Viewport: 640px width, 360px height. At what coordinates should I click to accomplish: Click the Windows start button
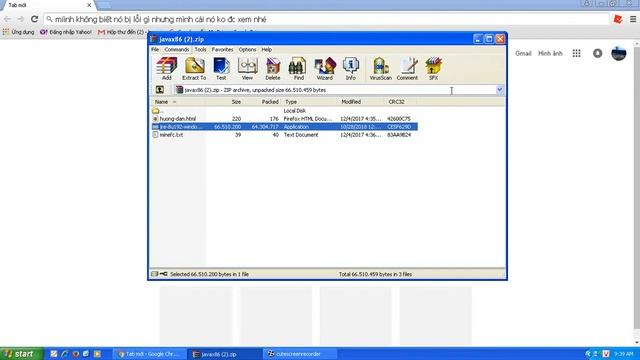(21, 354)
